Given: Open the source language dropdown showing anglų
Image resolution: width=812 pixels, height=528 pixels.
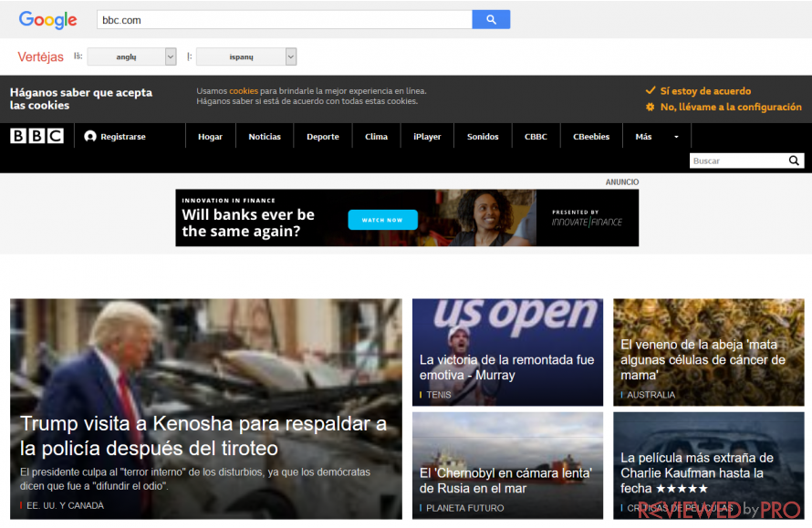Looking at the screenshot, I should tap(131, 57).
